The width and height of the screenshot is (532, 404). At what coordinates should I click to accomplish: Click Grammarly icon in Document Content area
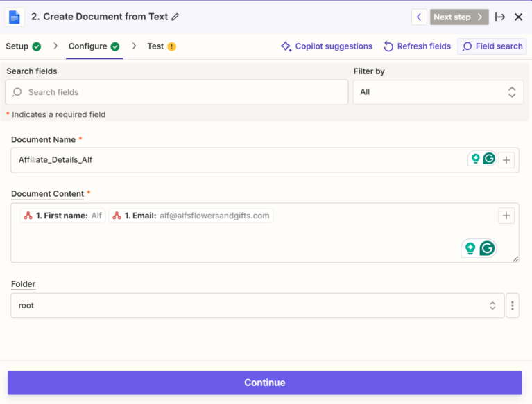pos(487,248)
